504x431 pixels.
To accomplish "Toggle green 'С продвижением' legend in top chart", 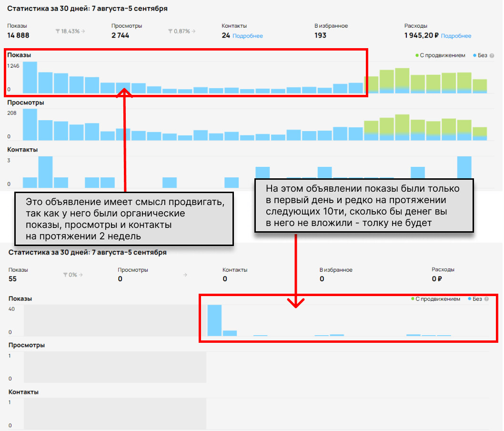I will point(440,55).
